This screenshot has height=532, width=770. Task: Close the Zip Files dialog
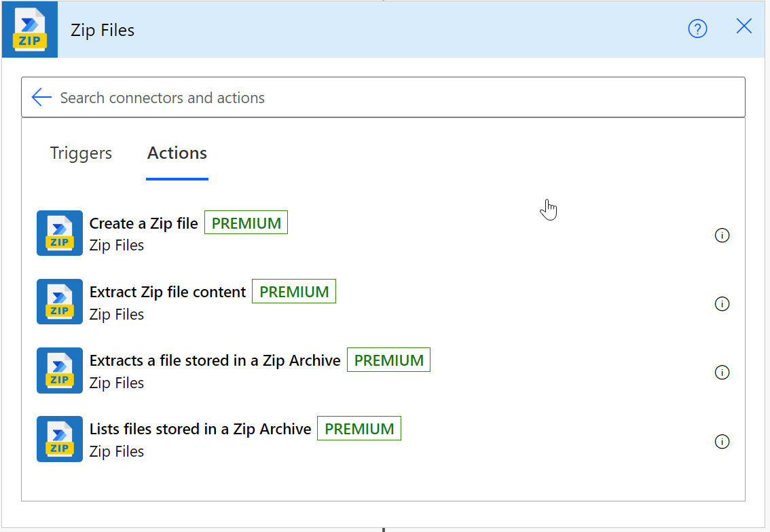click(x=744, y=27)
